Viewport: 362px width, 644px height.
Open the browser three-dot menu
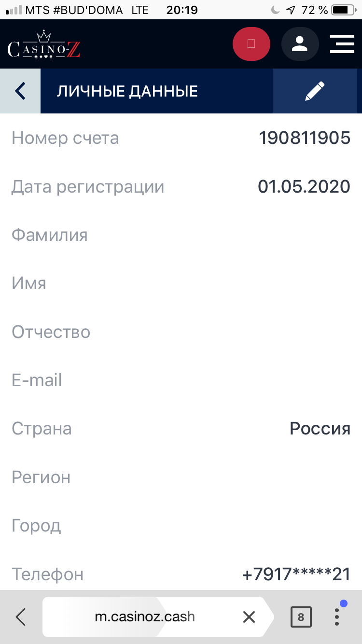point(337,616)
